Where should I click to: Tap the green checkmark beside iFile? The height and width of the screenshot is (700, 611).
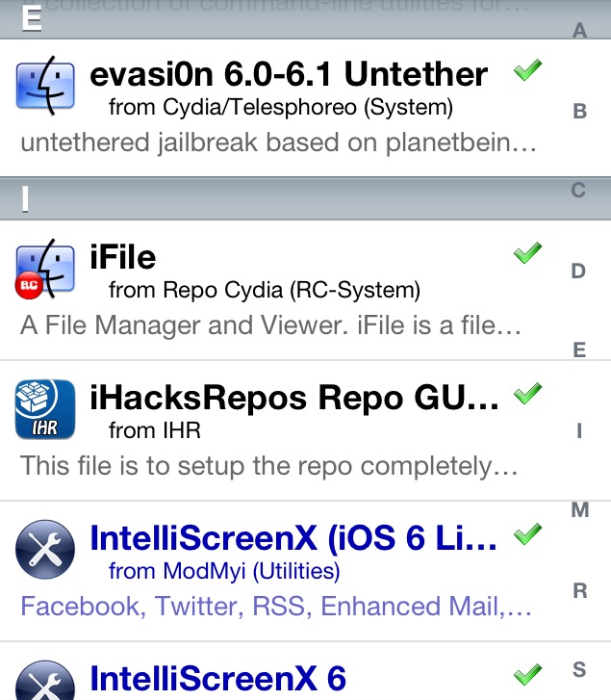point(527,254)
